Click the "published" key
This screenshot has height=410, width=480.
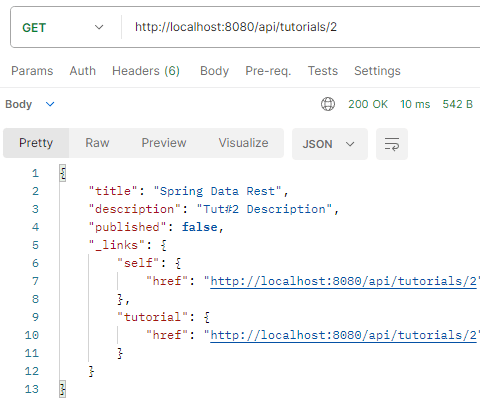(x=127, y=227)
